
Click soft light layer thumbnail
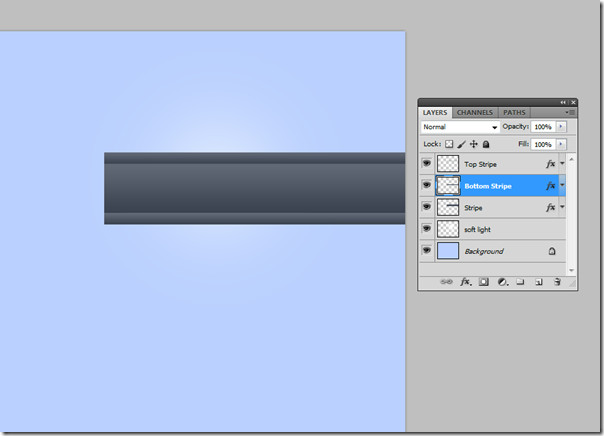[448, 229]
